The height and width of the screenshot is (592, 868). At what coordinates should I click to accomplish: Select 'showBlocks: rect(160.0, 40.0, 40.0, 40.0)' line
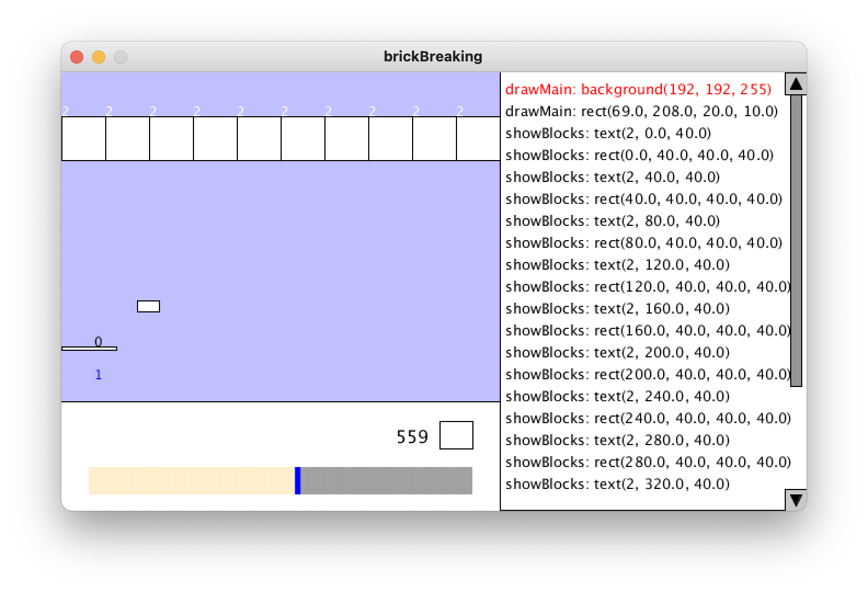tap(648, 331)
